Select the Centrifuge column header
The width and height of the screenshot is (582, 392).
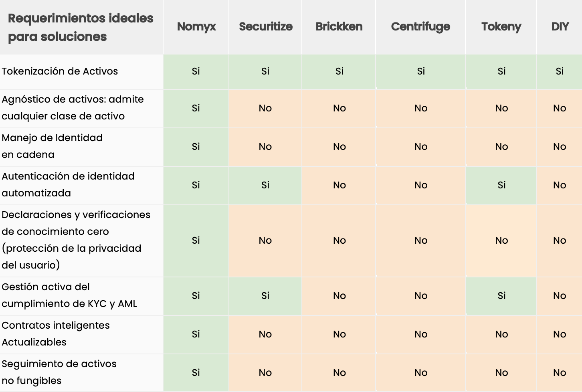pos(420,27)
